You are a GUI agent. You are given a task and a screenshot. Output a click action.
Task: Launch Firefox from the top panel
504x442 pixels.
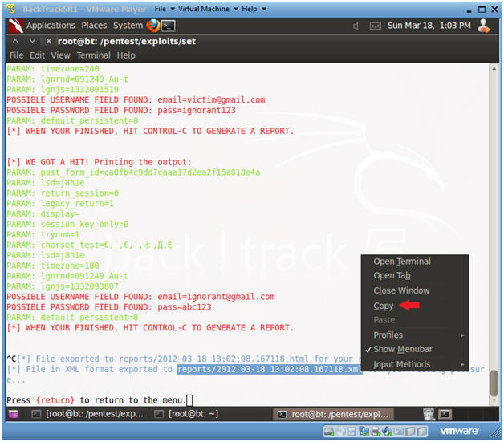click(153, 26)
